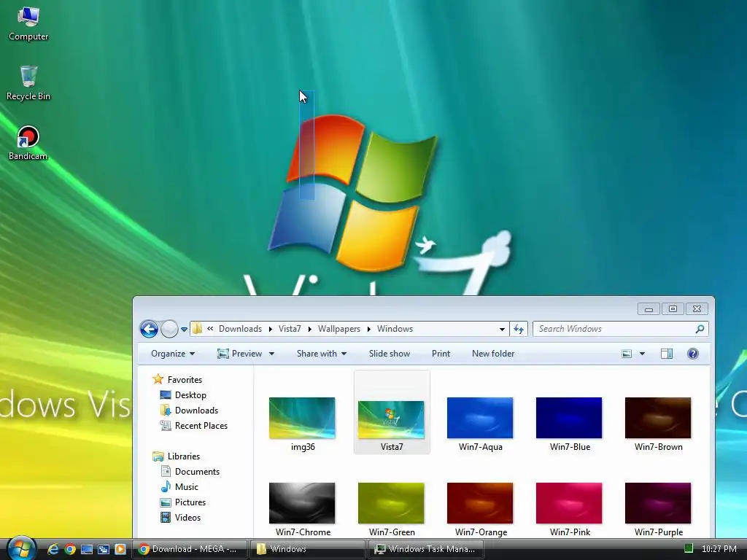Viewport: 747px width, 560px height.
Task: Launch Chrome from quick launch
Action: (70, 549)
